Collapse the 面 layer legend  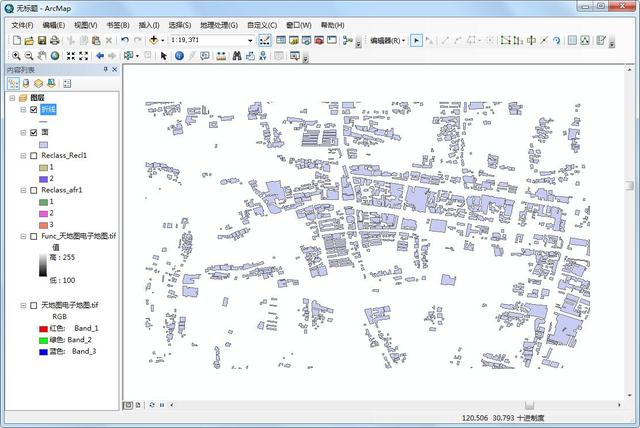pyautogui.click(x=23, y=133)
